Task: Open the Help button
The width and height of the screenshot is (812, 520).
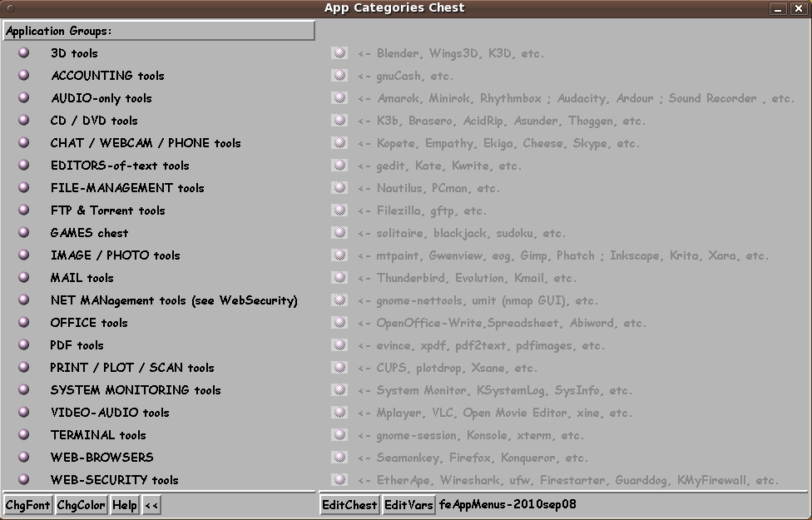Action: [125, 505]
